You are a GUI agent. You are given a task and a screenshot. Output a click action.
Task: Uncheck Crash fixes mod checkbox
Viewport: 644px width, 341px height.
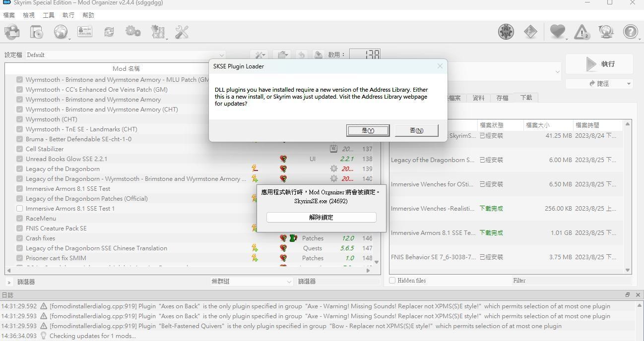20,238
